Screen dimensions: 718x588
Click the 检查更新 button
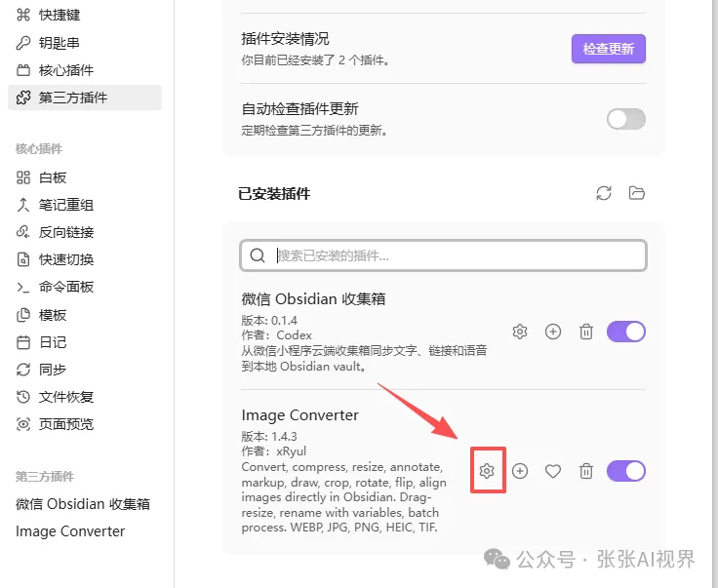609,49
